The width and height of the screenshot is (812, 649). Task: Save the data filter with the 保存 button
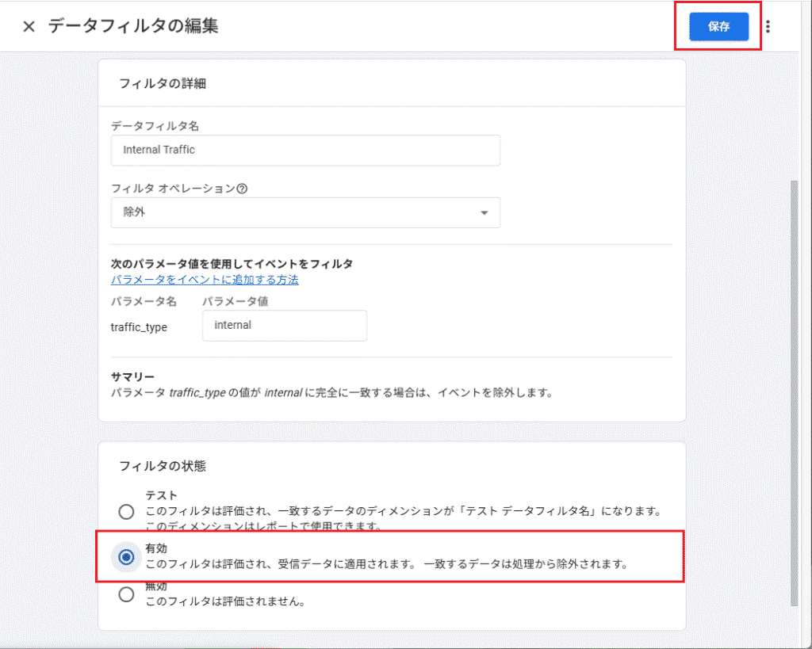[718, 26]
